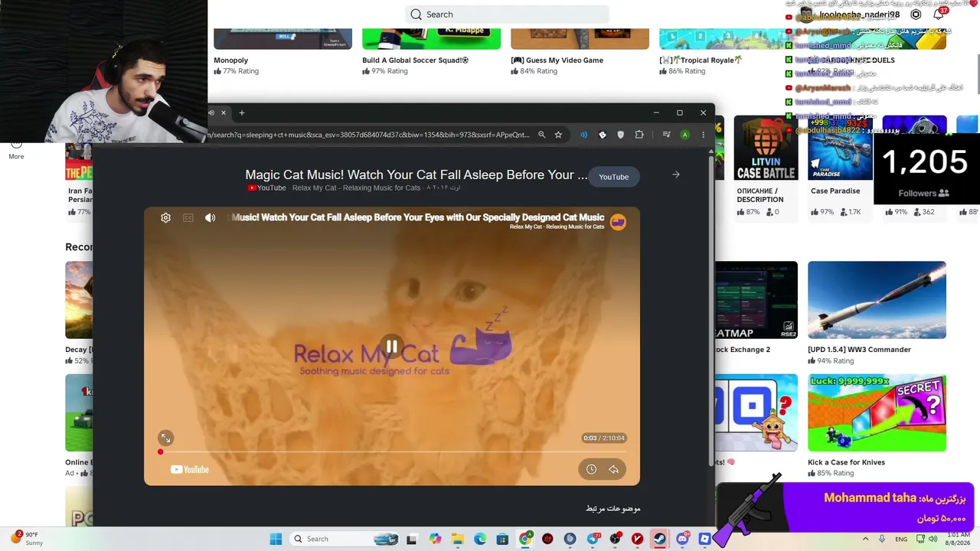Open Copilot from the taskbar

click(435, 539)
